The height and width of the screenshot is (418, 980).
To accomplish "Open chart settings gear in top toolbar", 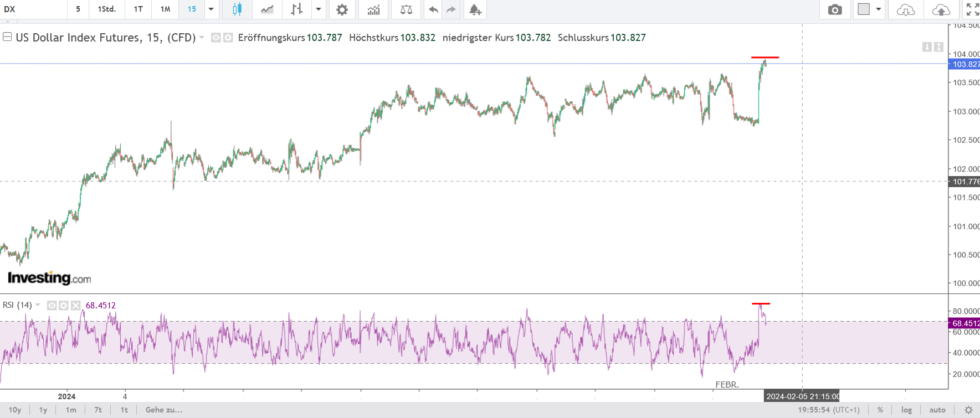I will [x=342, y=9].
